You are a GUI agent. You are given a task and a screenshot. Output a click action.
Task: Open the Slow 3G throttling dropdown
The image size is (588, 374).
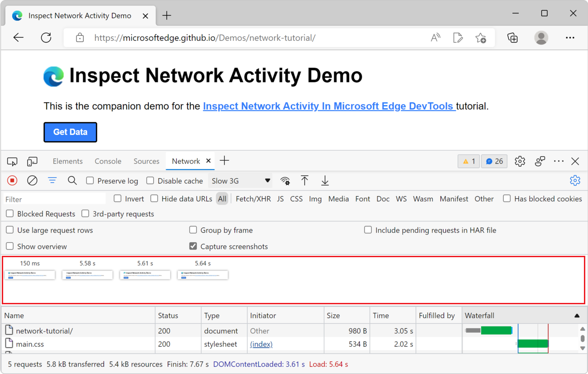tap(241, 181)
